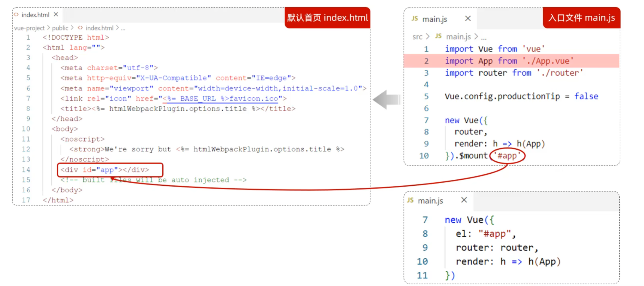Click the JS icon on bottom main.js tab

point(411,200)
